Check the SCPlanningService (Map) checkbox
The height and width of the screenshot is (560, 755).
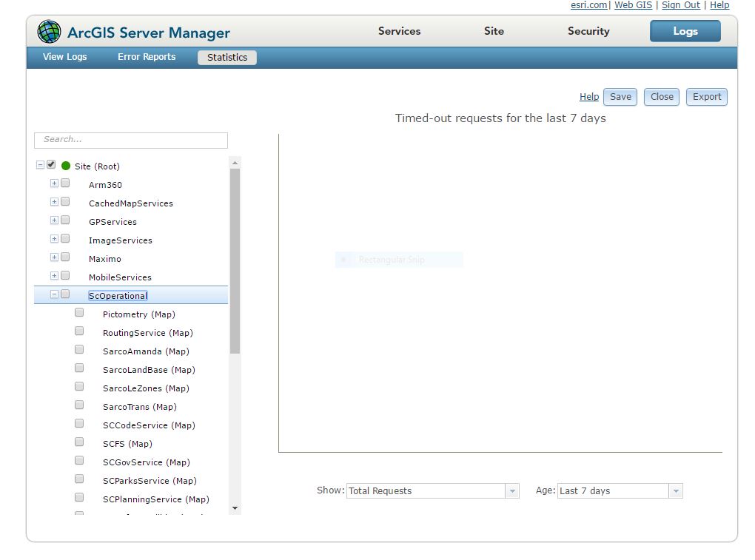(x=79, y=497)
